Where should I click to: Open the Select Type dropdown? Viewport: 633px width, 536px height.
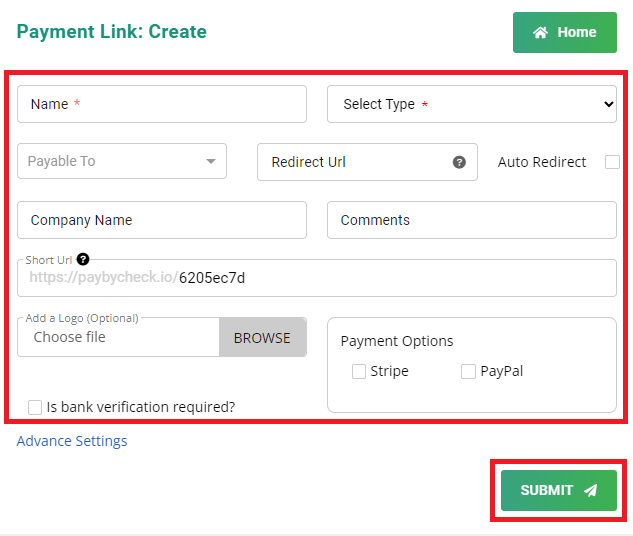coord(472,104)
